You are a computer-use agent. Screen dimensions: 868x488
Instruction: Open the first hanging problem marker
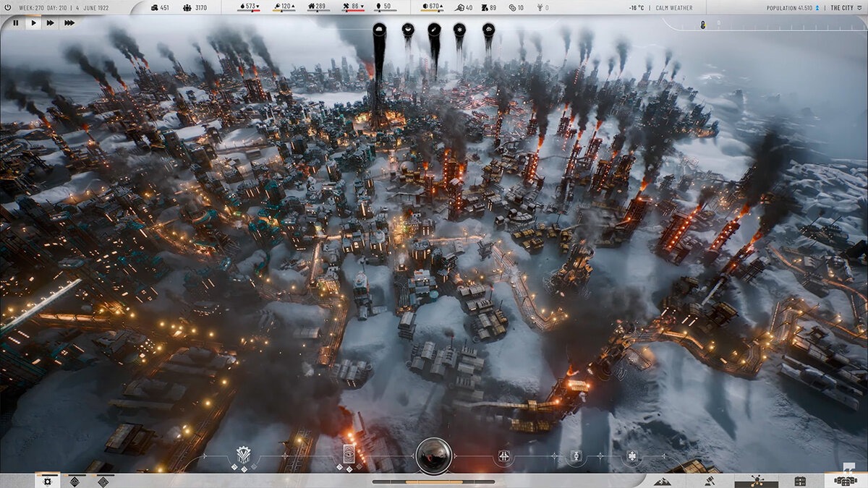379,30
